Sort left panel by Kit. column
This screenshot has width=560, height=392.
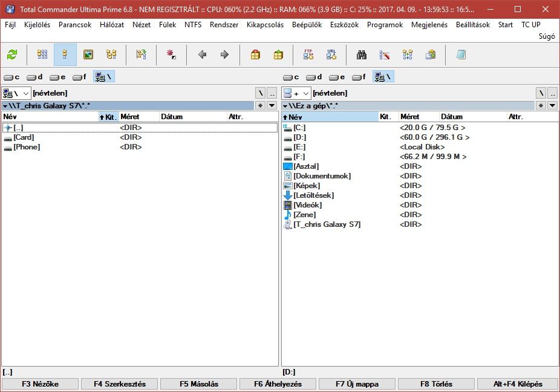(x=109, y=117)
